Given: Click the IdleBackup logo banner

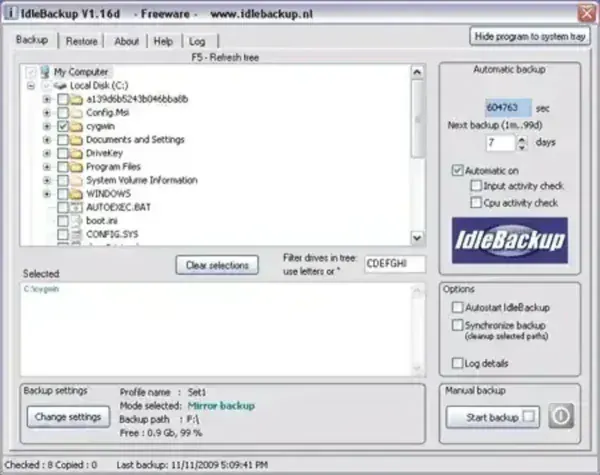Looking at the screenshot, I should coord(510,240).
